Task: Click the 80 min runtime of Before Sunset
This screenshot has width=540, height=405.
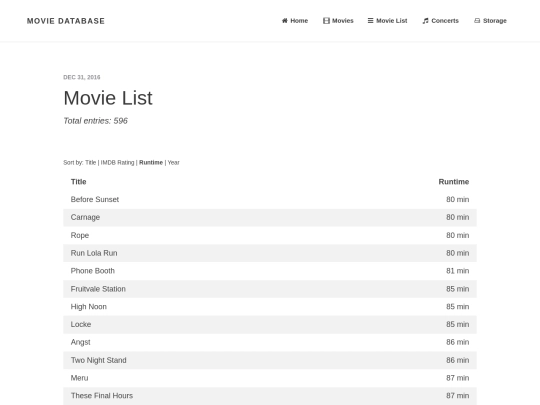Action: [x=457, y=199]
